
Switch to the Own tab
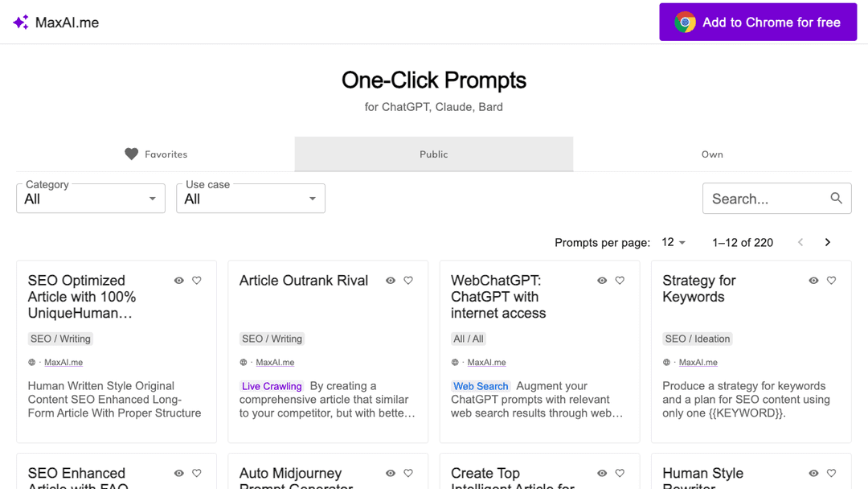click(x=712, y=154)
